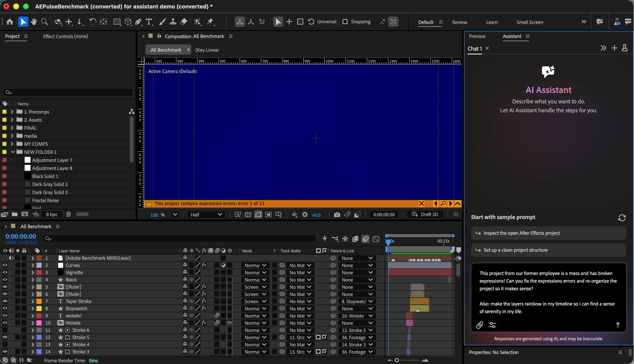This screenshot has width=634, height=364.
Task: Open the Composition panel menu
Action: (x=231, y=36)
